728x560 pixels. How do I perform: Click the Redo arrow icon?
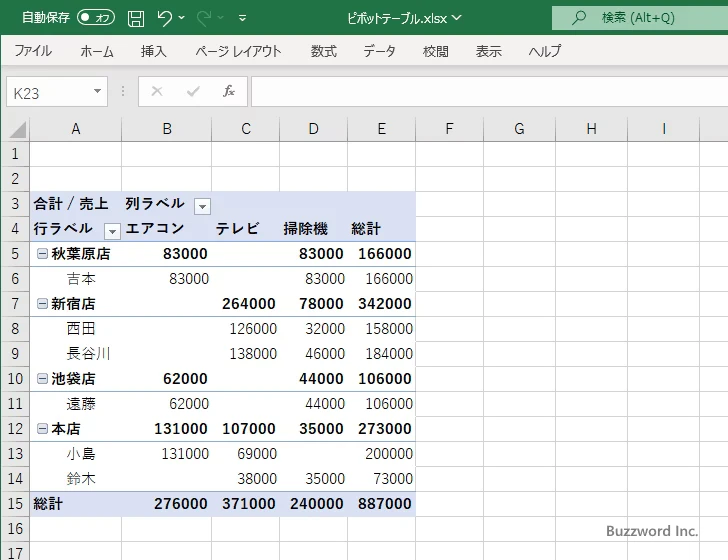click(x=204, y=18)
